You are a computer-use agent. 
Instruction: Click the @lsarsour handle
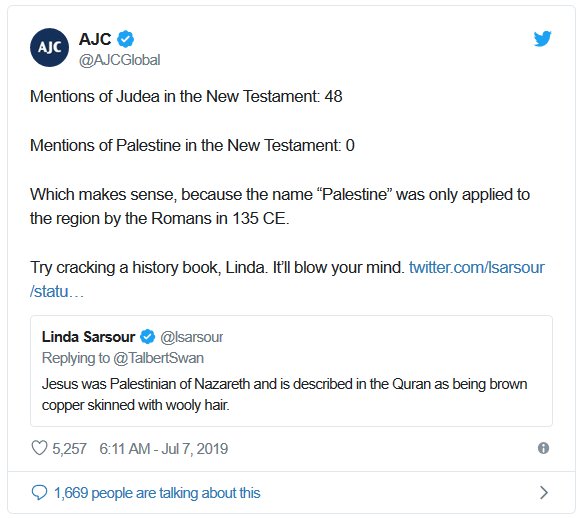pos(192,337)
